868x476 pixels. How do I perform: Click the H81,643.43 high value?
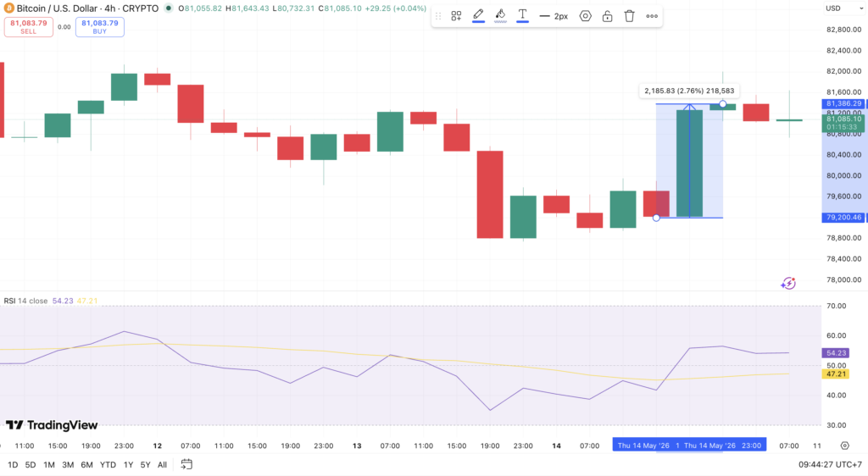pyautogui.click(x=247, y=8)
